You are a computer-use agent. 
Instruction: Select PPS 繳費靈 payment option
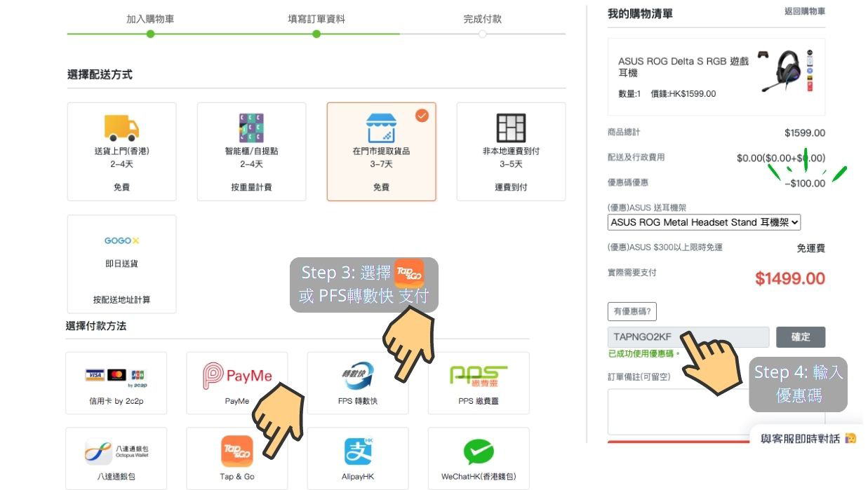click(479, 383)
